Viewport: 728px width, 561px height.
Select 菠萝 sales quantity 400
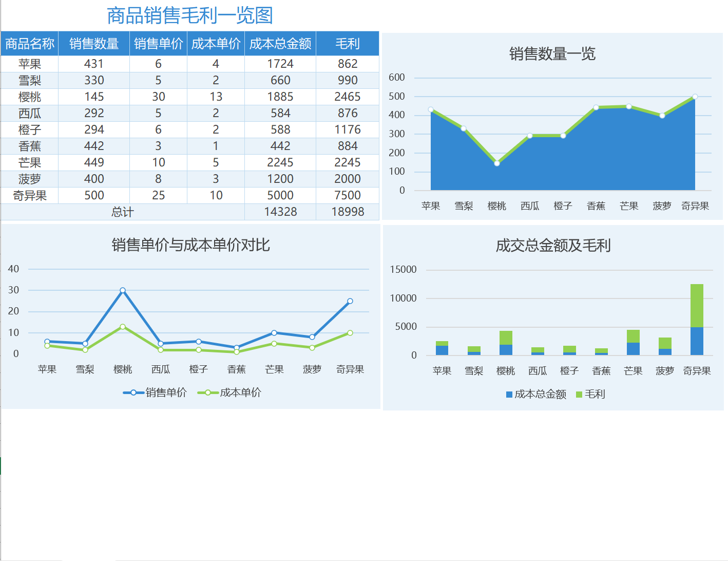(x=94, y=179)
